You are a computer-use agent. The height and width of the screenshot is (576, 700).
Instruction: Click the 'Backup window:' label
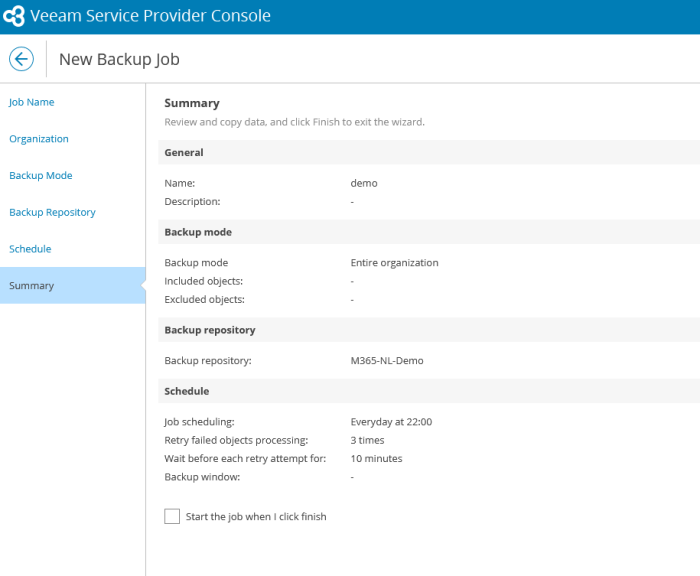coord(202,476)
